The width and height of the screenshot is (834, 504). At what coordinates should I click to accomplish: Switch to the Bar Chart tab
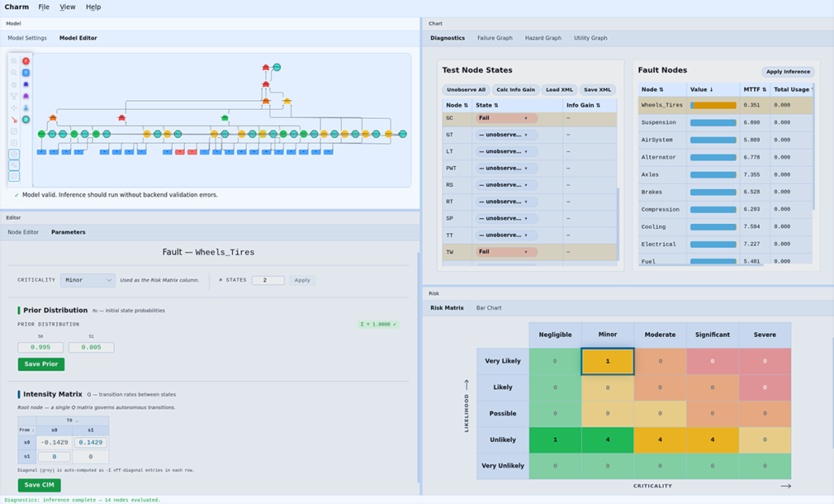[489, 308]
